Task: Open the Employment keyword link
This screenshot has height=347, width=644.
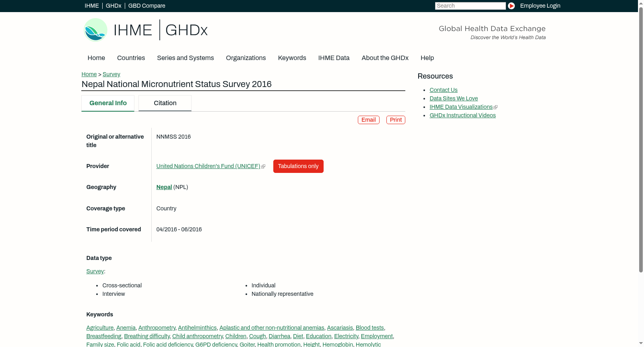Action: (377, 336)
